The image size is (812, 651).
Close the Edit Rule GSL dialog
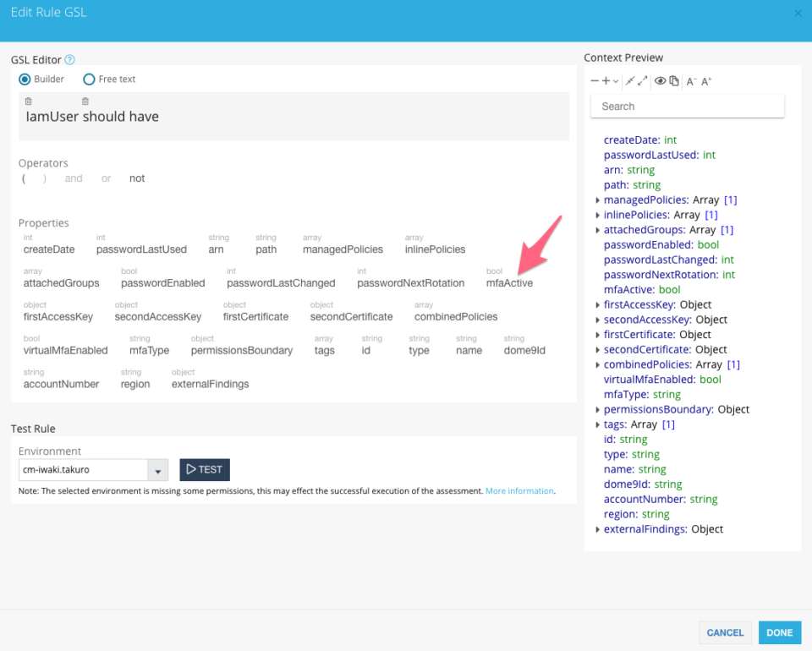click(798, 14)
